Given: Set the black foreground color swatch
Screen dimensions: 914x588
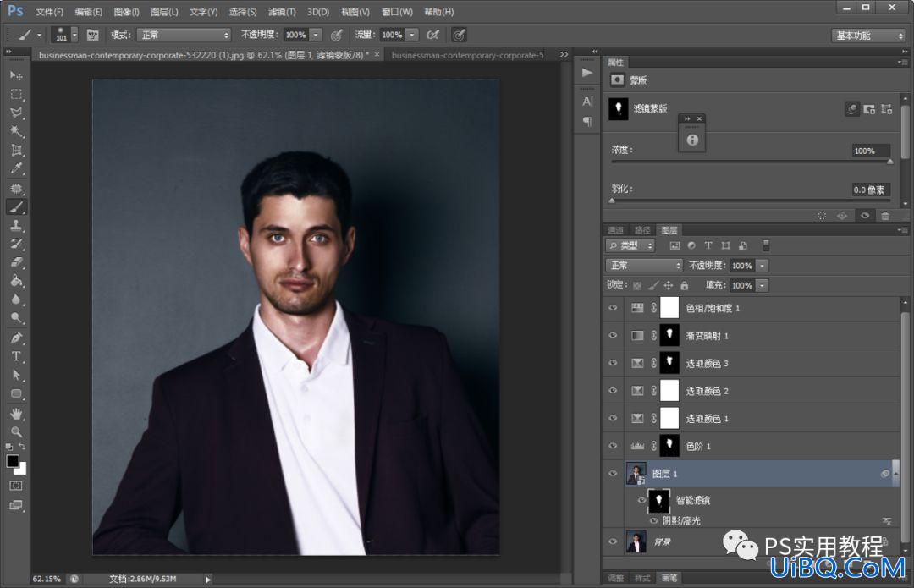Looking at the screenshot, I should point(12,461).
